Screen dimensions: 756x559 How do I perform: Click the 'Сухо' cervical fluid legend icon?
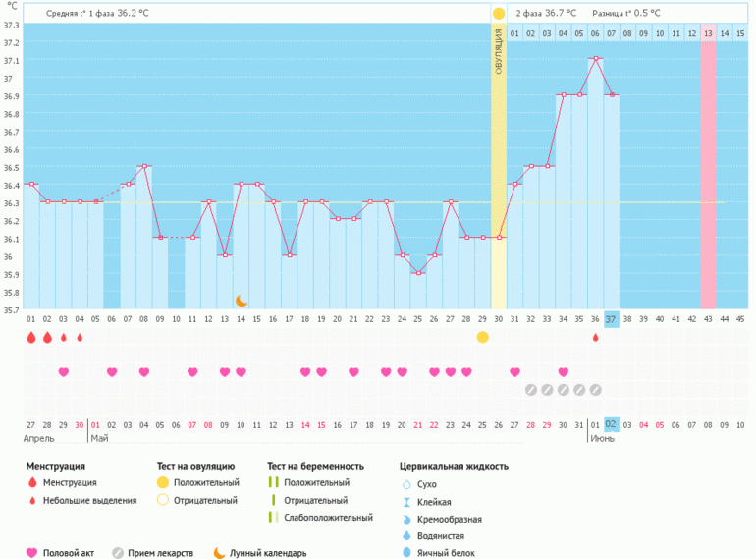tap(406, 484)
